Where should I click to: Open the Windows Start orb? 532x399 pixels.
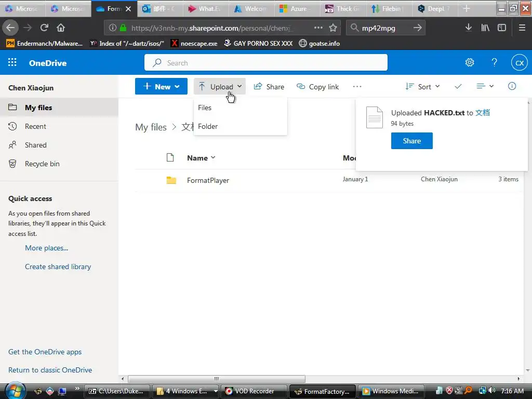point(14,391)
